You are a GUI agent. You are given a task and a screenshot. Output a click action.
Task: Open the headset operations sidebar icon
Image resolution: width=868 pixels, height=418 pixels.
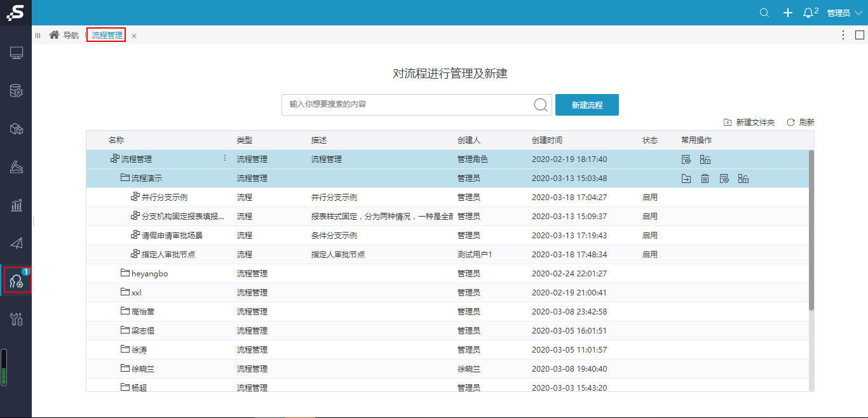point(17,281)
